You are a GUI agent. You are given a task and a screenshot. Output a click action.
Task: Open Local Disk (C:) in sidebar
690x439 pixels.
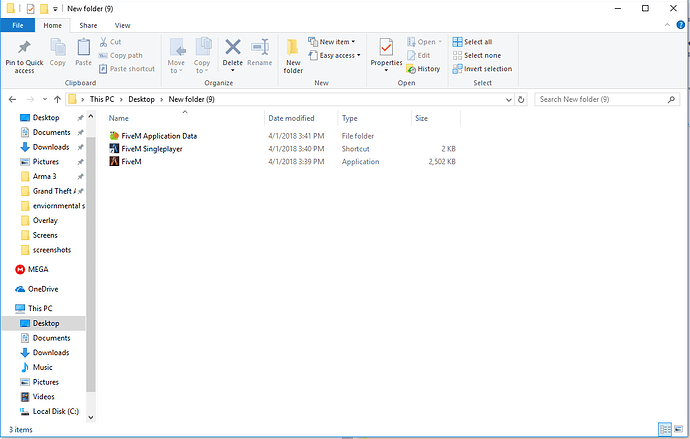click(55, 411)
